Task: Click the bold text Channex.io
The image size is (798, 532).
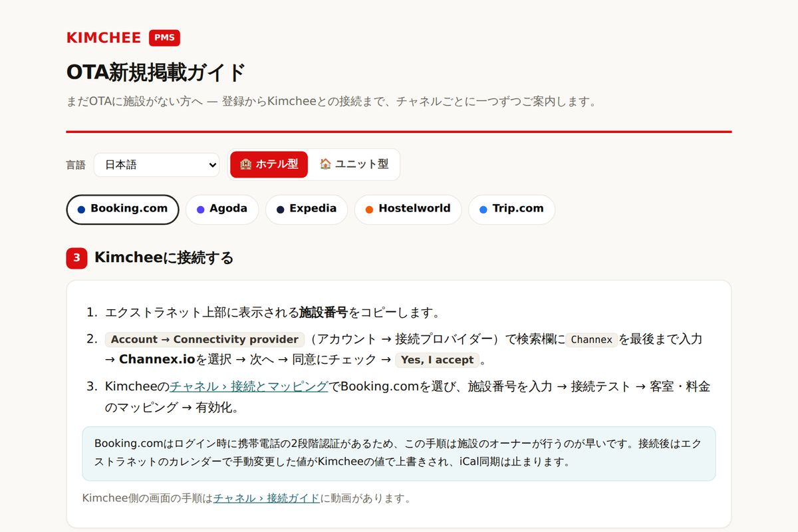Action: (x=157, y=360)
